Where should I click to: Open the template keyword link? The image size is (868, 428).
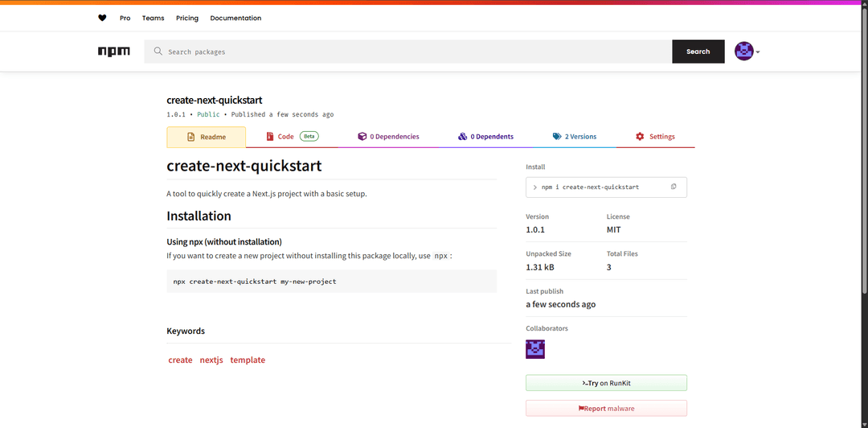[x=248, y=360]
